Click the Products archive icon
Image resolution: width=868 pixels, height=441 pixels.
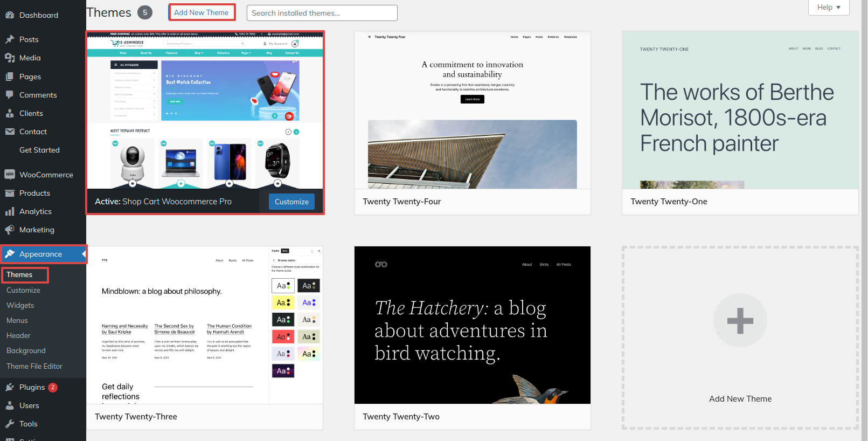coord(10,193)
